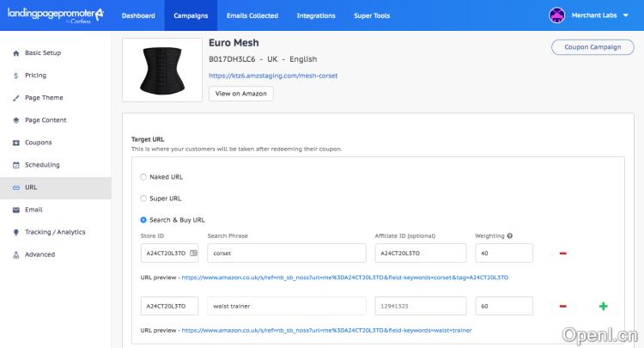The width and height of the screenshot is (644, 348).
Task: Select the Super URL radio option
Action: [143, 198]
